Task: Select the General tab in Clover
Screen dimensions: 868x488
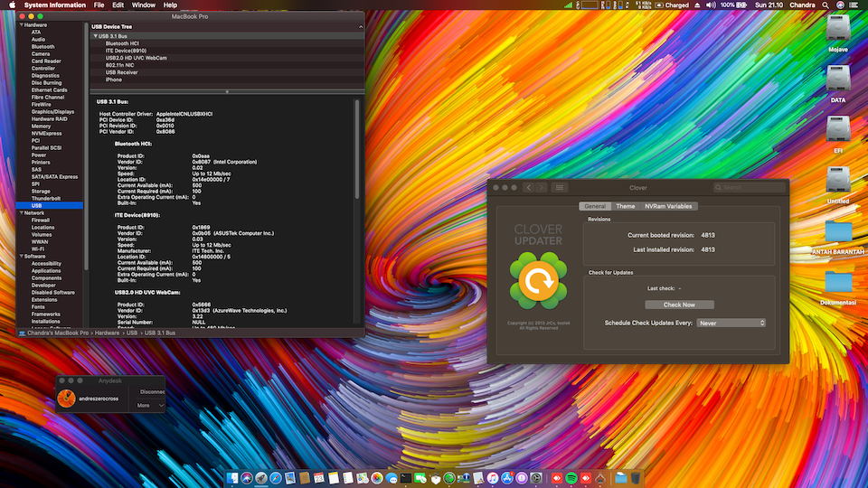Action: [x=595, y=206]
